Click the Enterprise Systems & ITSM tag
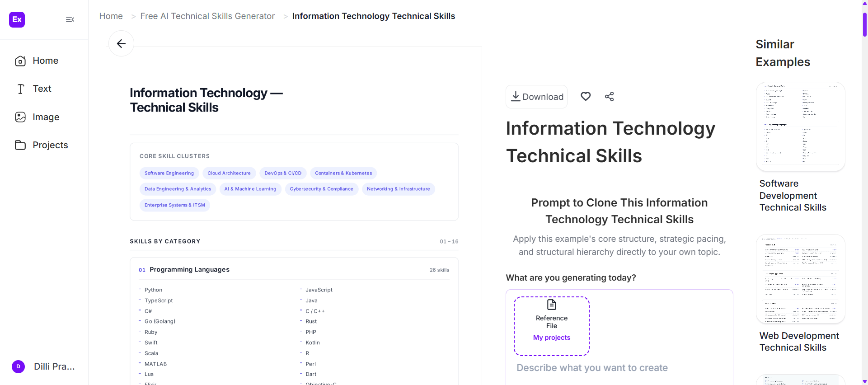The width and height of the screenshot is (868, 385). click(175, 205)
